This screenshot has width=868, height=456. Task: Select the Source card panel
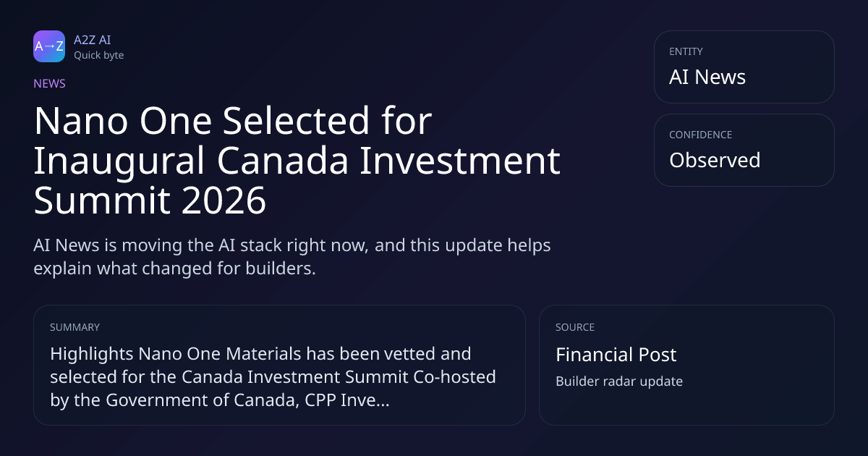[x=686, y=365]
